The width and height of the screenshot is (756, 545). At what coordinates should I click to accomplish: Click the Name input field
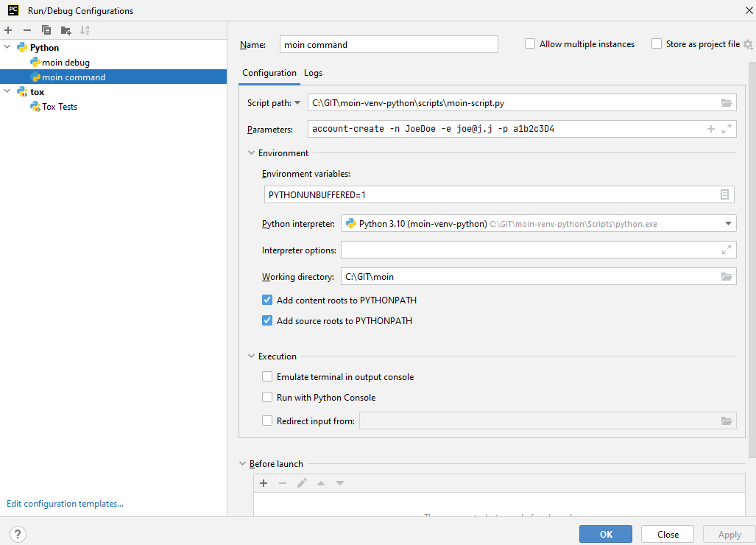coord(389,44)
